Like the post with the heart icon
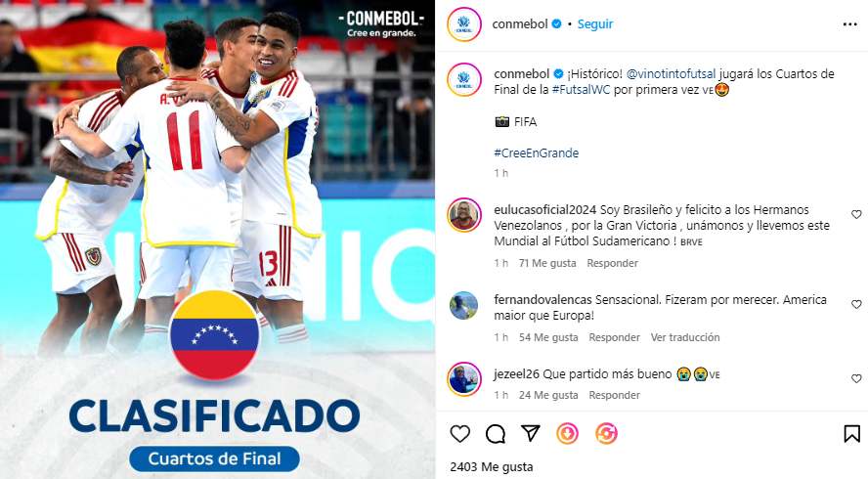The width and height of the screenshot is (868, 479). (460, 434)
